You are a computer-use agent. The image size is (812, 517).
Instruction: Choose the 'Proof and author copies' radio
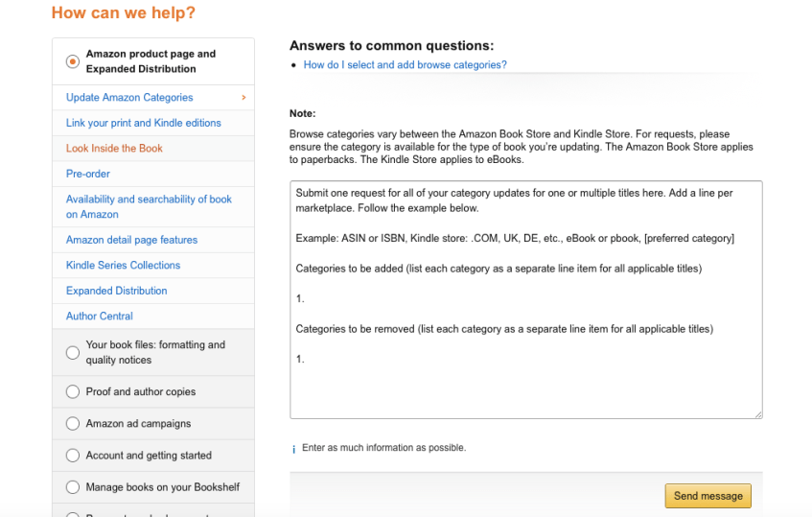tap(73, 392)
